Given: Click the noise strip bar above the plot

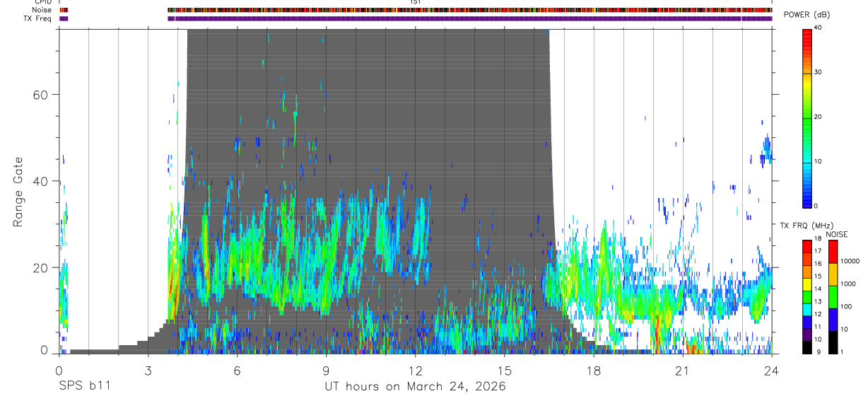Looking at the screenshot, I should tap(470, 10).
